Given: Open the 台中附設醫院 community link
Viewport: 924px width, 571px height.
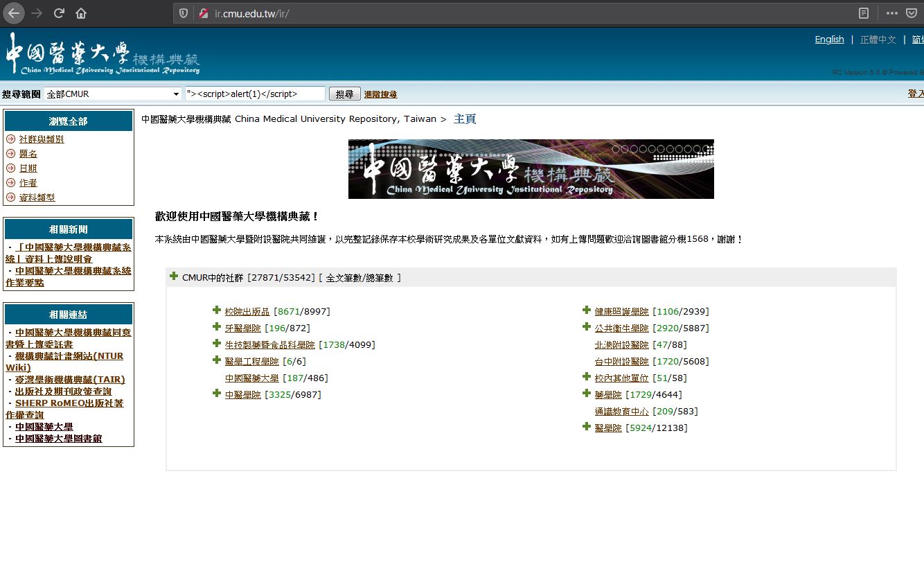Looking at the screenshot, I should tap(622, 362).
